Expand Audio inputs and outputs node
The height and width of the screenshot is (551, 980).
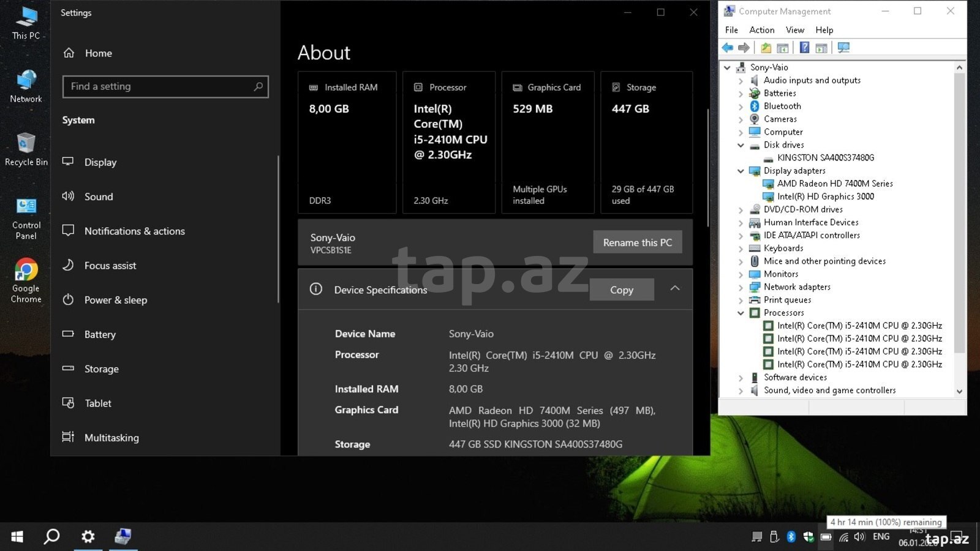tap(741, 81)
